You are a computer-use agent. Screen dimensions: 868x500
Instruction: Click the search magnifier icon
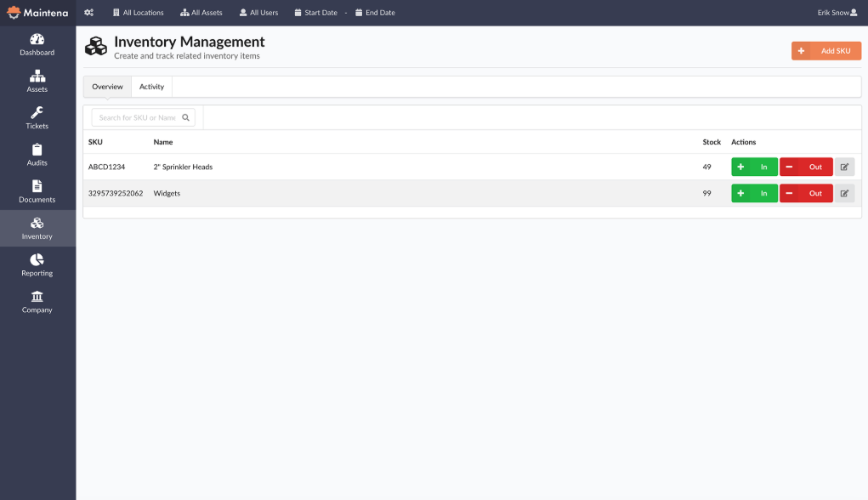[x=186, y=117]
